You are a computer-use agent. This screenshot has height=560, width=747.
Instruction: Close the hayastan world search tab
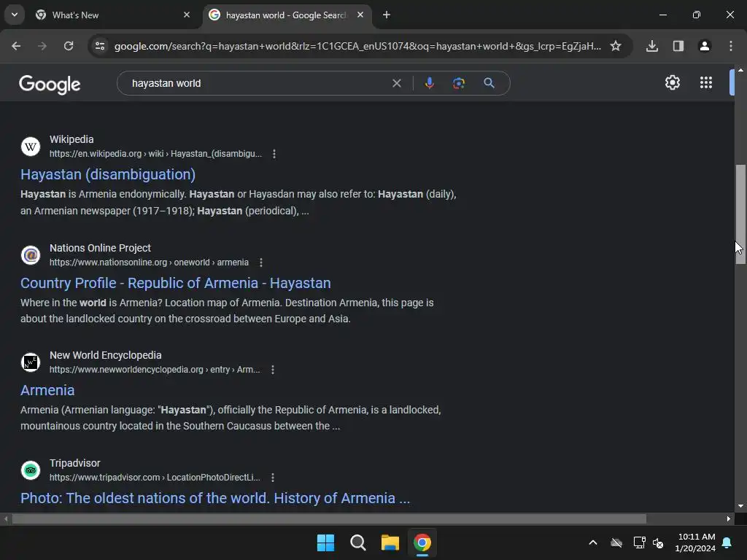360,15
